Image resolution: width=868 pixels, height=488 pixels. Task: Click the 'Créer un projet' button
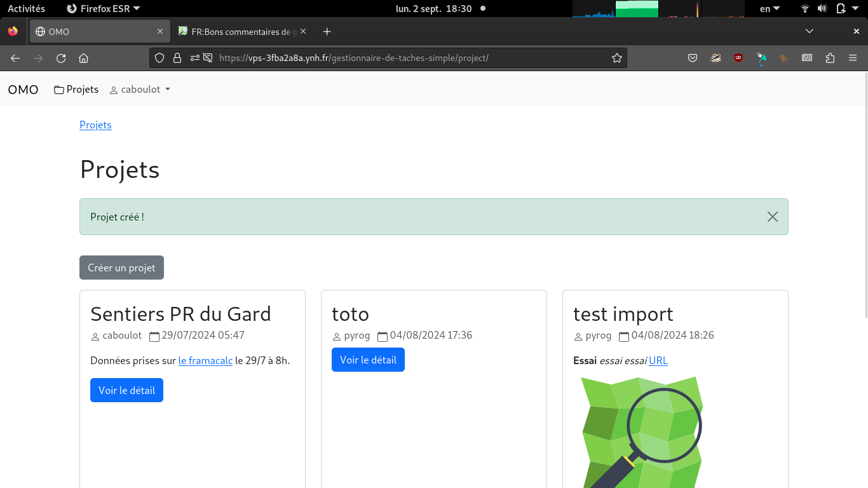[x=121, y=268]
